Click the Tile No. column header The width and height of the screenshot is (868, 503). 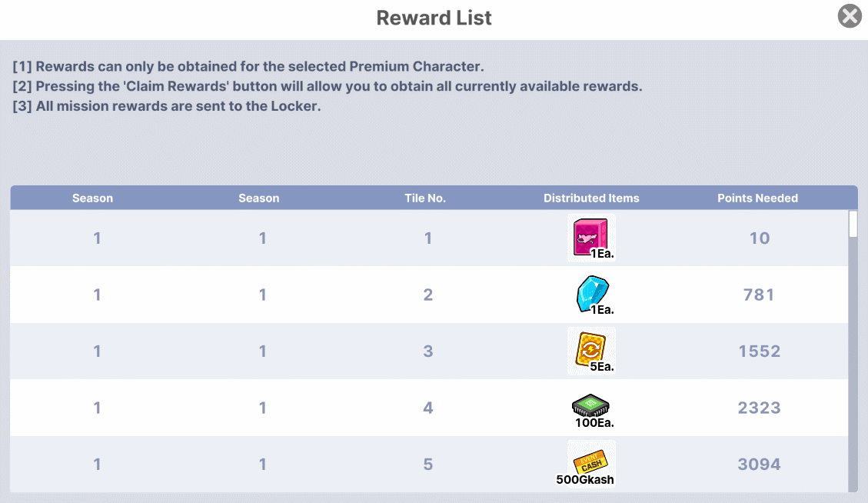click(425, 198)
